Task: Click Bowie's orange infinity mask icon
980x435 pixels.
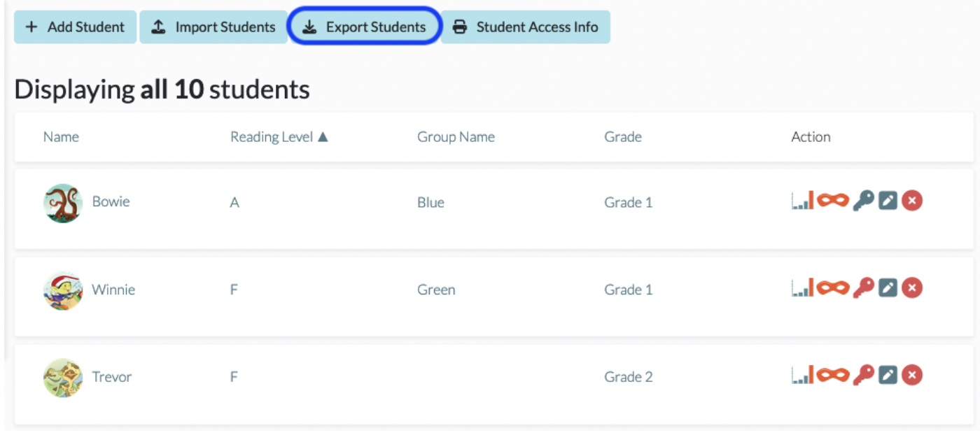Action: point(833,201)
